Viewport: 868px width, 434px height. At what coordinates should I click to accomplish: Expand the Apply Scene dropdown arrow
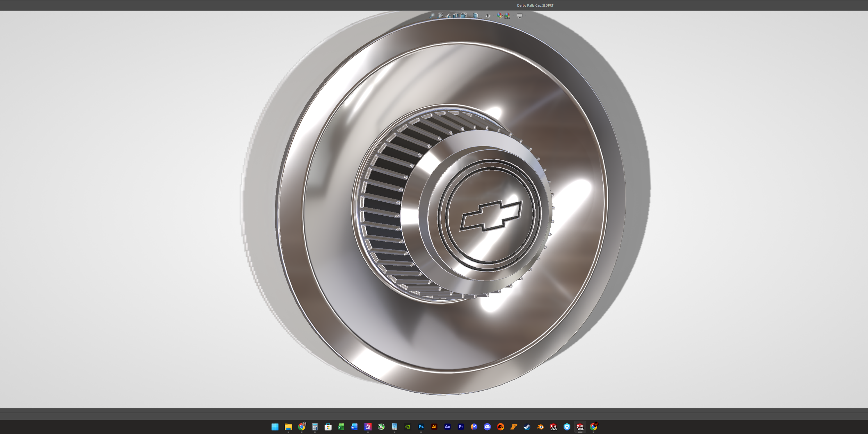tap(514, 16)
